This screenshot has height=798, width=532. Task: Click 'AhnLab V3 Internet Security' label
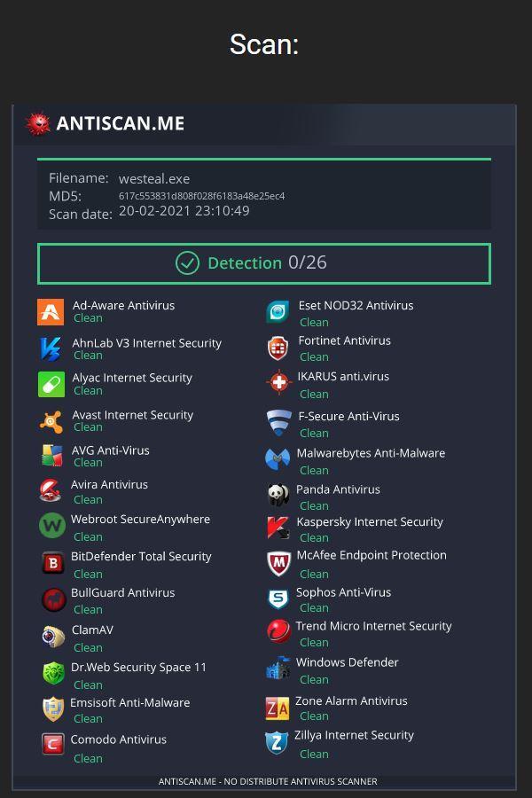[147, 343]
